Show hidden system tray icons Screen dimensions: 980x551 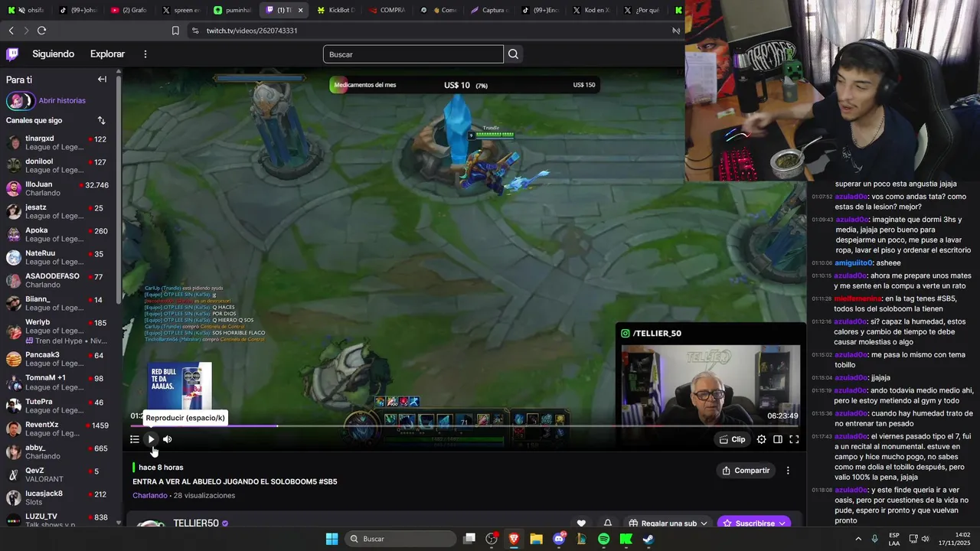tap(857, 539)
